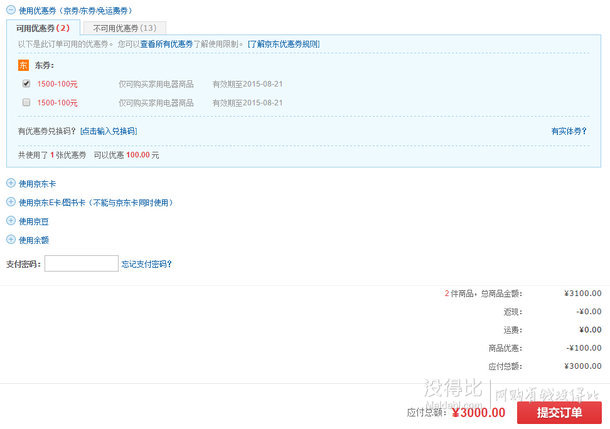The image size is (610, 429).
Task: Select first coupon's 有效期至2015-08-21 text
Action: tap(247, 84)
